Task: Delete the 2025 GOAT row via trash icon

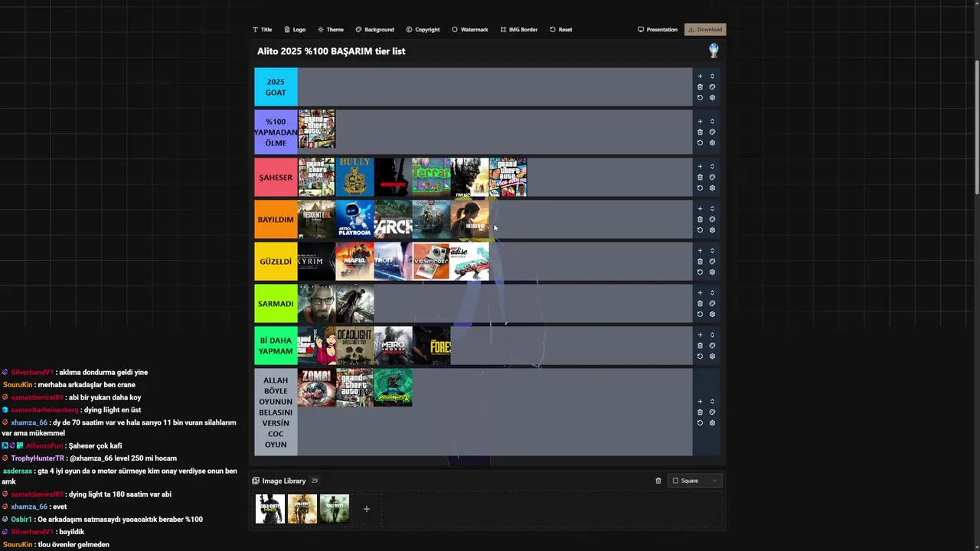Action: coord(700,87)
